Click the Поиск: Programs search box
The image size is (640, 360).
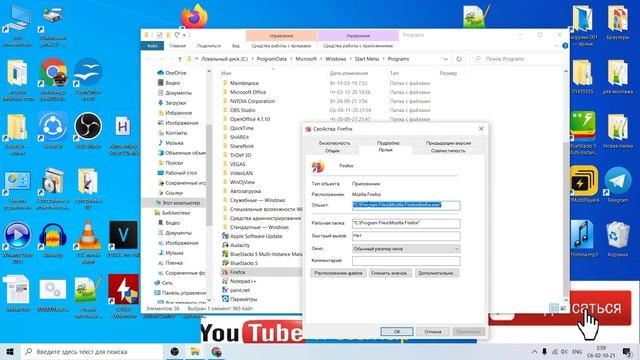coord(518,59)
